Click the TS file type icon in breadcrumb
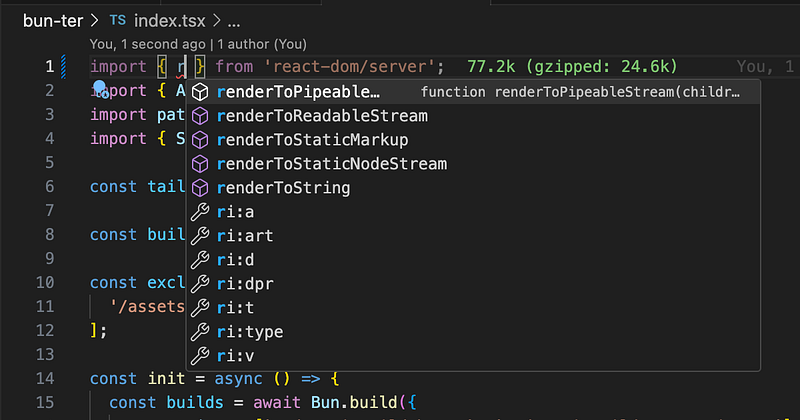 [x=118, y=20]
